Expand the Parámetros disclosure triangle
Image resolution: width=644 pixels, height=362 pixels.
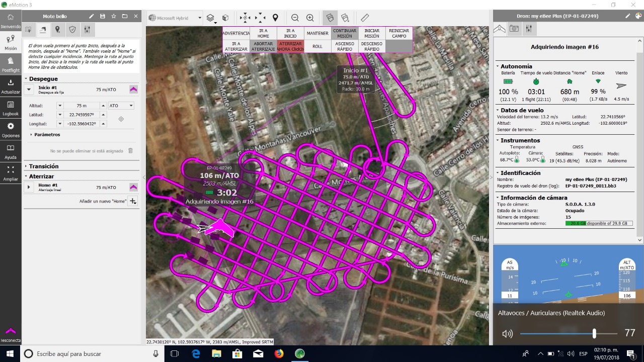[31, 135]
